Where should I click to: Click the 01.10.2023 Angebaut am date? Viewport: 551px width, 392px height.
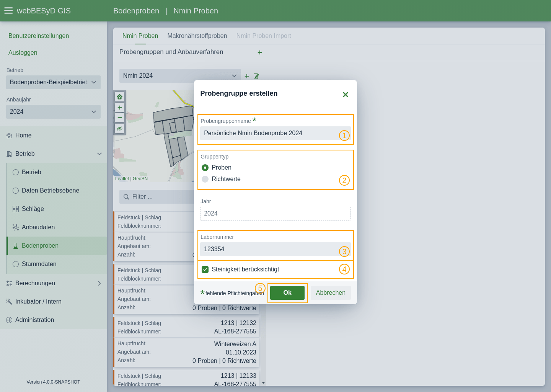coord(241,353)
